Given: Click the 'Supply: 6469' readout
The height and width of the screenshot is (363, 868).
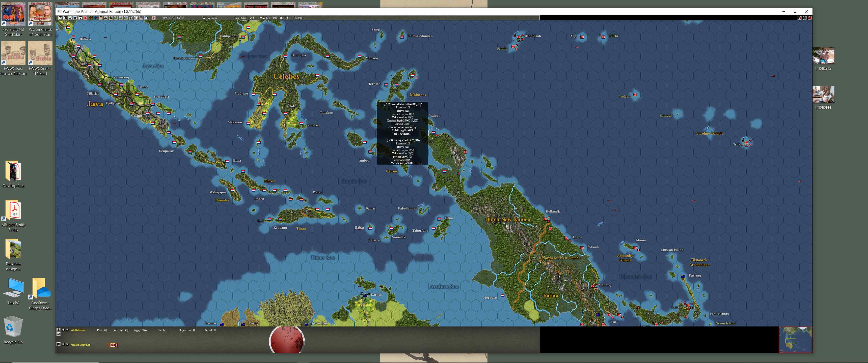Looking at the screenshot, I should pyautogui.click(x=140, y=330).
